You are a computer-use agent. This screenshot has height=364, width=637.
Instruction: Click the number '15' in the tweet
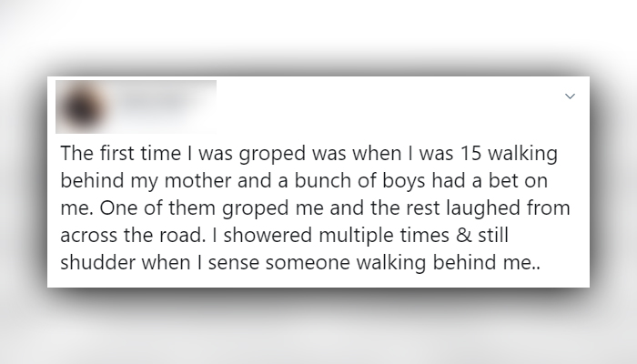[470, 154]
